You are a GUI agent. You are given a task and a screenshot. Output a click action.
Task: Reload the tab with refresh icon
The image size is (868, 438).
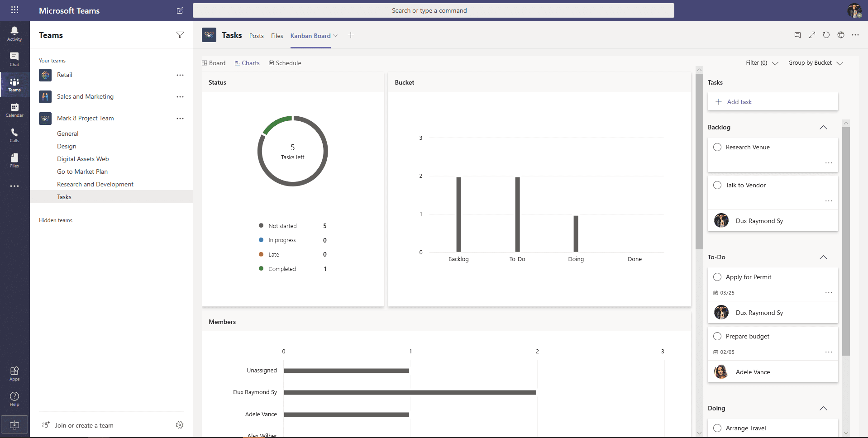pyautogui.click(x=826, y=35)
